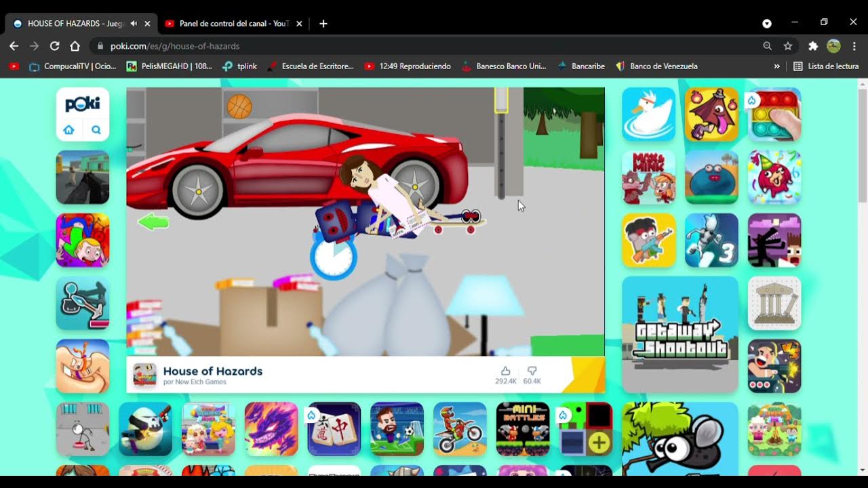
Task: Open the motocross bike game thumbnail
Action: click(x=460, y=429)
